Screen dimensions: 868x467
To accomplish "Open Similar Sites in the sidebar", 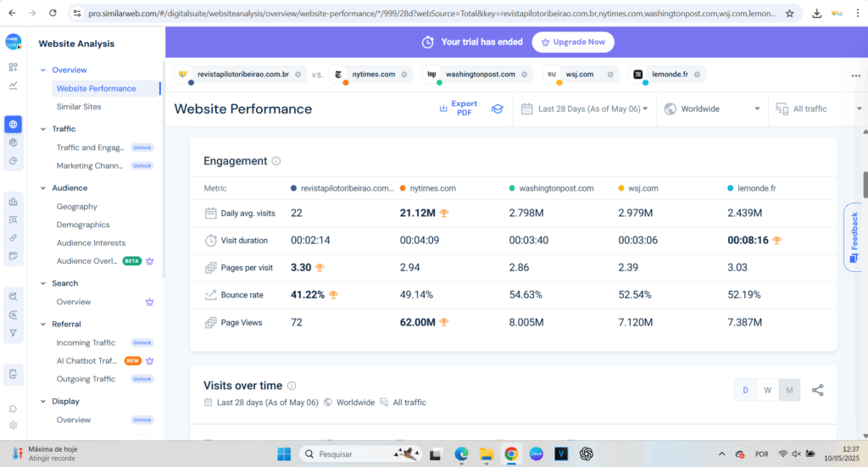I will pos(79,107).
